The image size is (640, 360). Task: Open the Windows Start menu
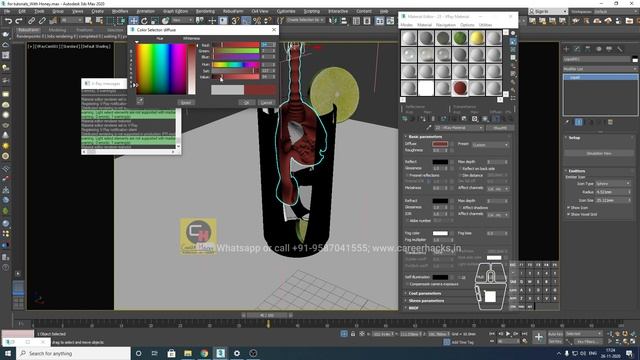pyautogui.click(x=8, y=353)
